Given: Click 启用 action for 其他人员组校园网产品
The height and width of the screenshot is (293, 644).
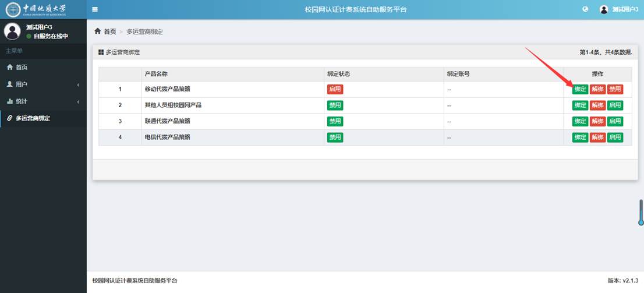Looking at the screenshot, I should coord(615,105).
